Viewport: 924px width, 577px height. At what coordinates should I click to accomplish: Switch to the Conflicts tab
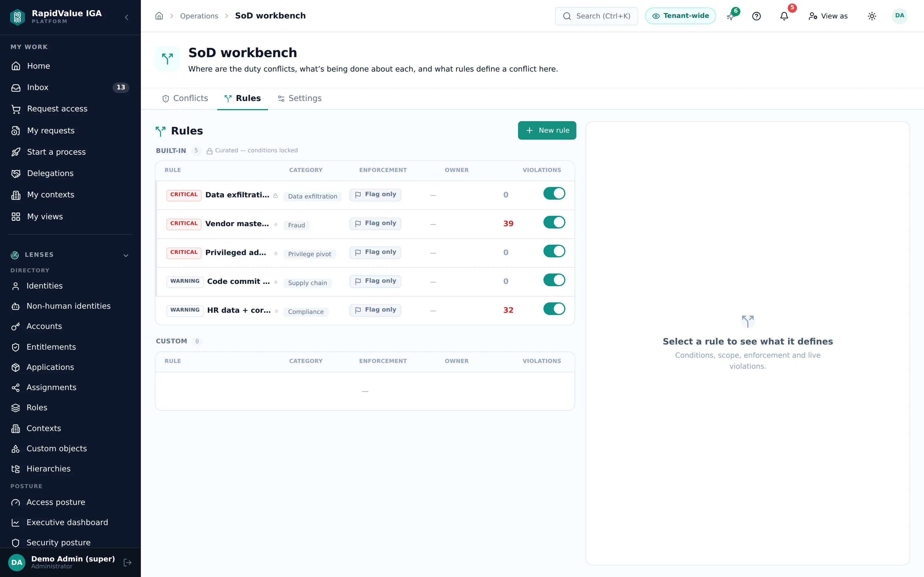click(x=185, y=98)
